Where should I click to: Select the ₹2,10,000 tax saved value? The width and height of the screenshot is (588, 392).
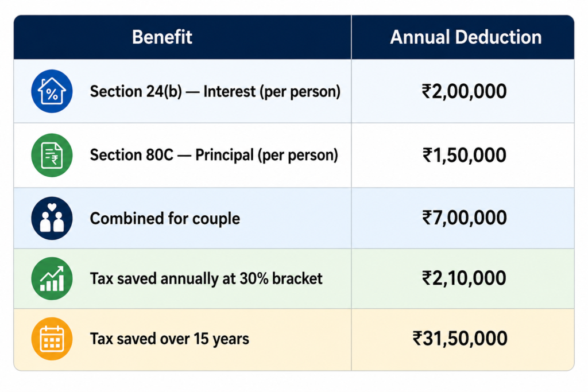coord(464,278)
